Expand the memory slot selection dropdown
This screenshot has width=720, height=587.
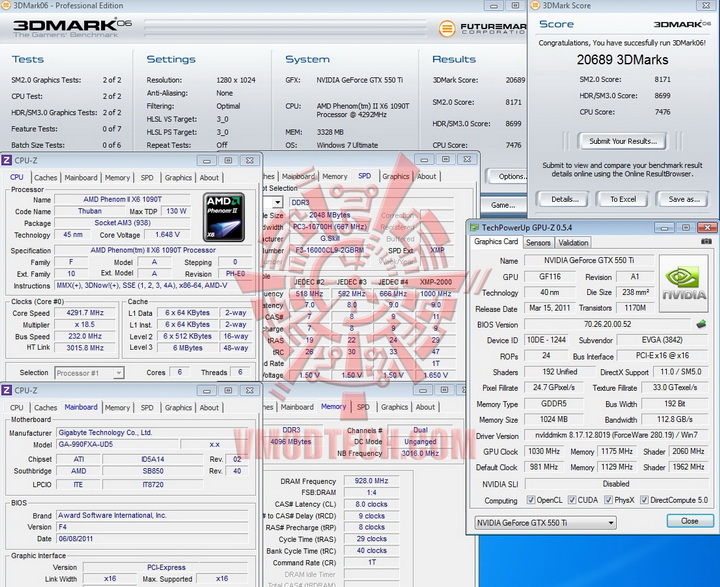pos(277,202)
